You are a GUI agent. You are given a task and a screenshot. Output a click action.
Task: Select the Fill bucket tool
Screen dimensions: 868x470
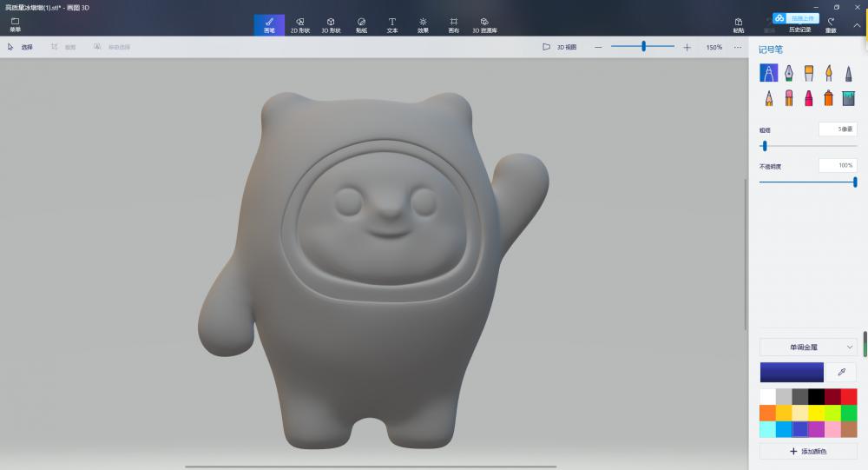[848, 98]
